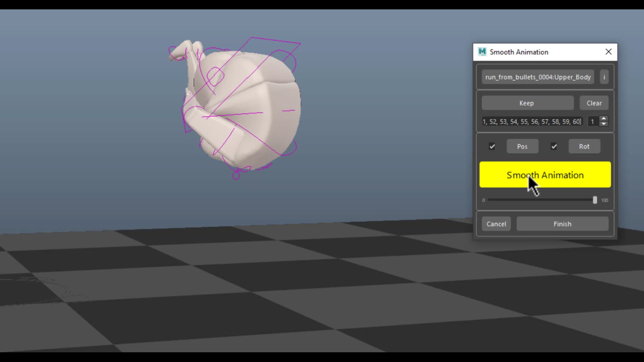Viewport: 644px width, 362px height.
Task: Disable the Rot checkbox
Action: pos(554,146)
